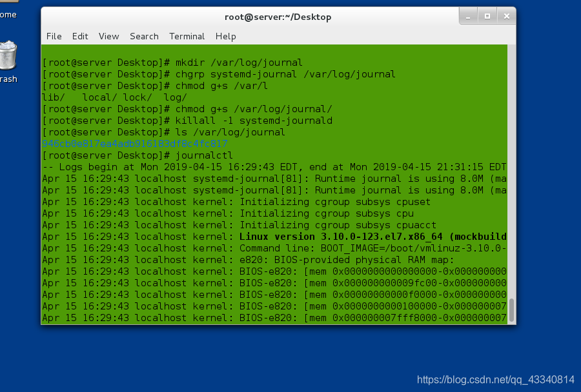
Task: Open the View menu
Action: pyautogui.click(x=109, y=36)
